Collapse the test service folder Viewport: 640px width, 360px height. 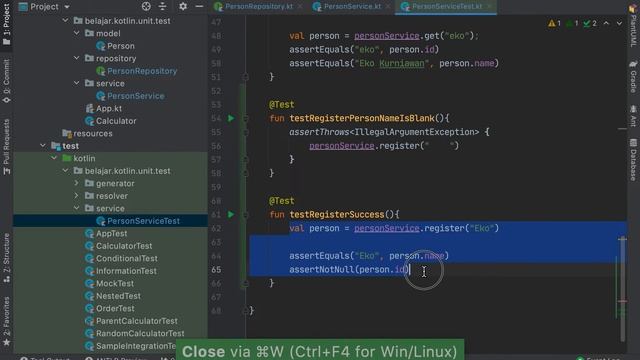tap(77, 208)
